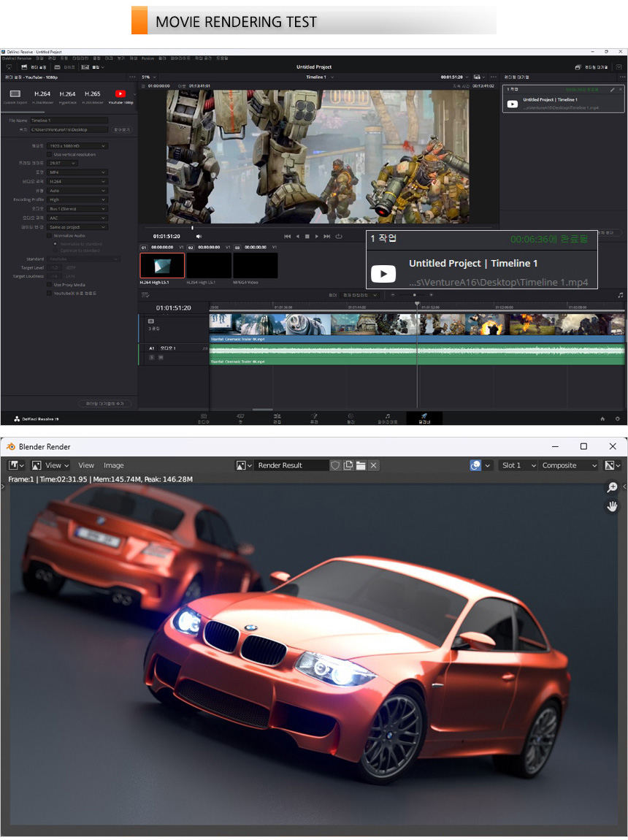The height and width of the screenshot is (840, 628).
Task: Toggle the Use Proxy Media checkbox
Action: point(50,285)
